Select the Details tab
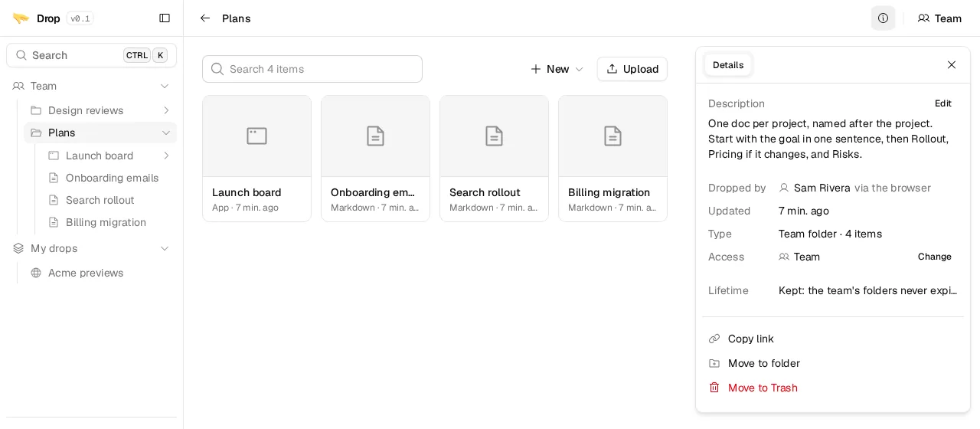The width and height of the screenshot is (980, 429). [x=728, y=65]
